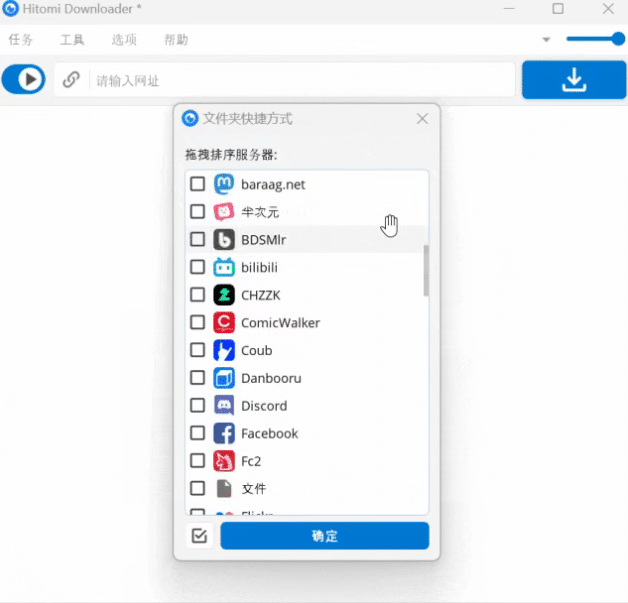Toggle the select-all checkbox button
This screenshot has width=628, height=603.
click(x=199, y=536)
